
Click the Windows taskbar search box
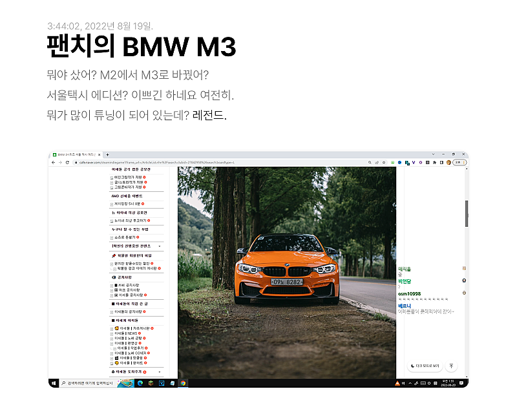(x=87, y=383)
